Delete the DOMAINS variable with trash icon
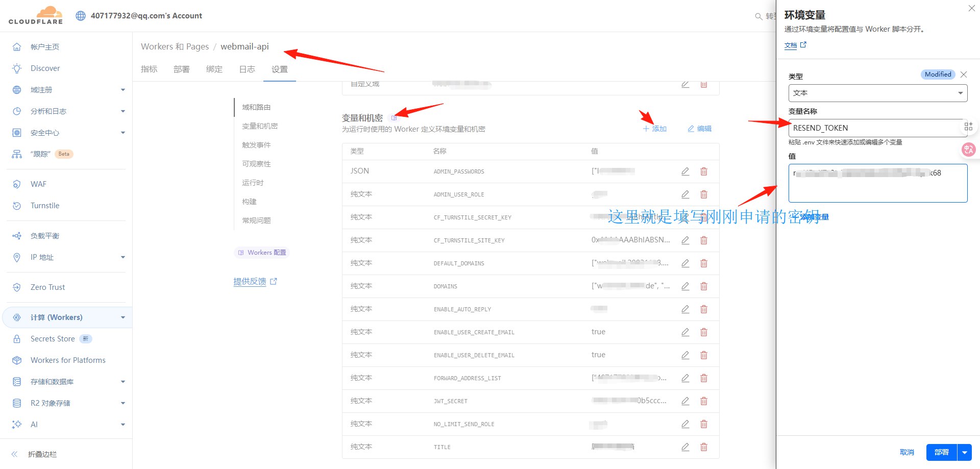 pos(704,286)
